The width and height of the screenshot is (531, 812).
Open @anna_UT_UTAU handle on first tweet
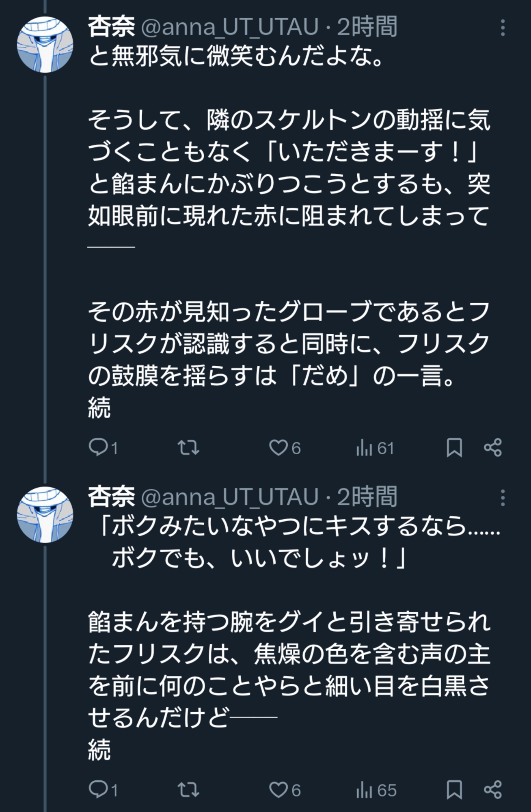click(229, 27)
